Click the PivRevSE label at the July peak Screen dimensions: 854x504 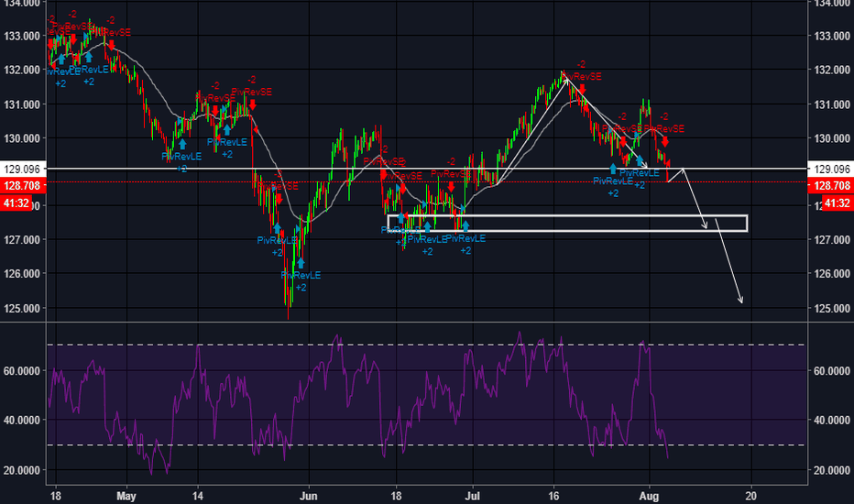[x=582, y=77]
